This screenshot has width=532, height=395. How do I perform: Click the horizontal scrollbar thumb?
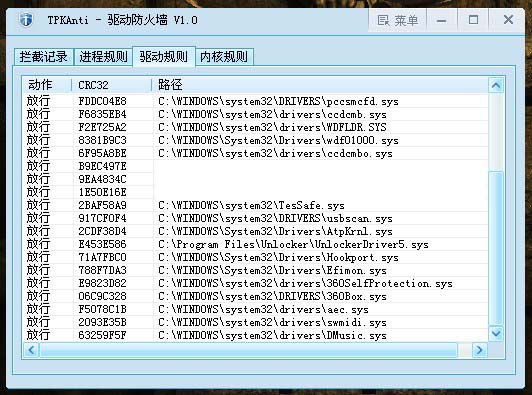pos(248,350)
